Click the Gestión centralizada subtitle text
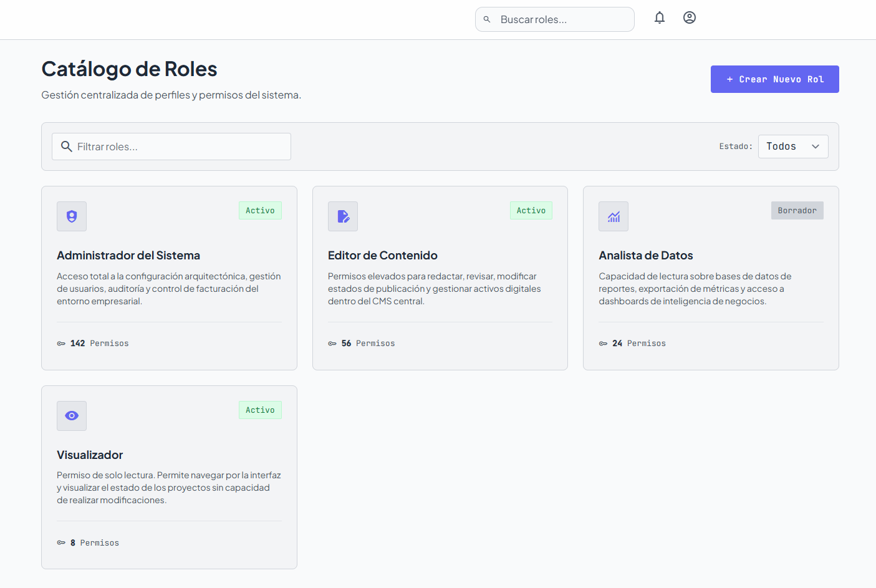The height and width of the screenshot is (588, 876). click(x=171, y=95)
